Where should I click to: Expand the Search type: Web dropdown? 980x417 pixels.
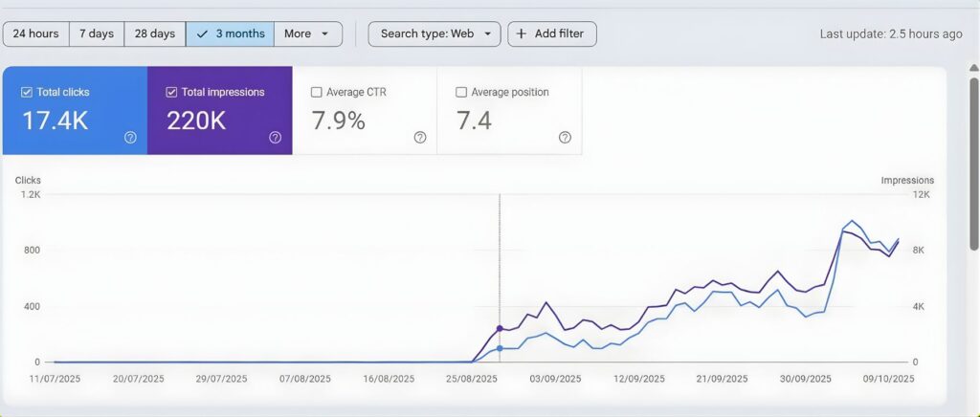[x=434, y=33]
